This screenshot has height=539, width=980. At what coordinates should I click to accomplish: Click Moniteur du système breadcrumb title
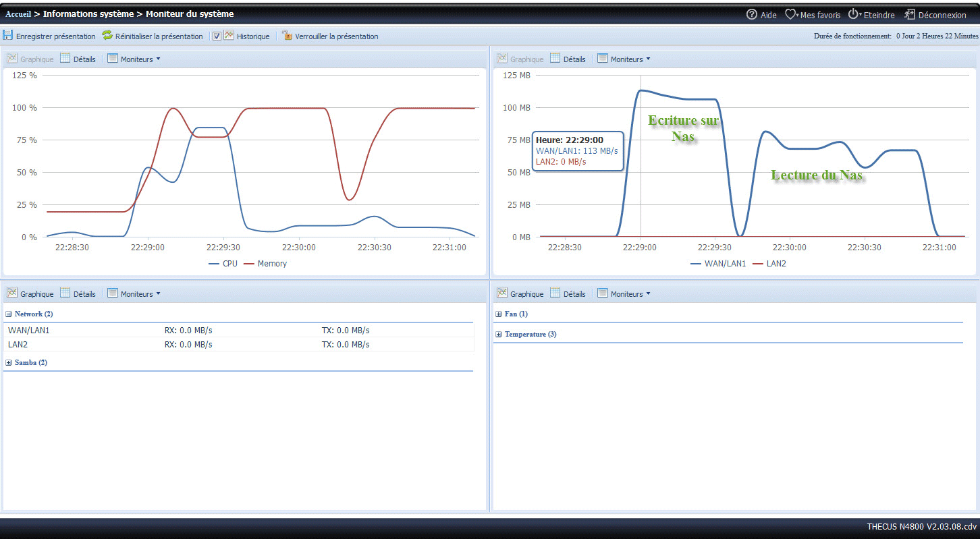pyautogui.click(x=190, y=14)
